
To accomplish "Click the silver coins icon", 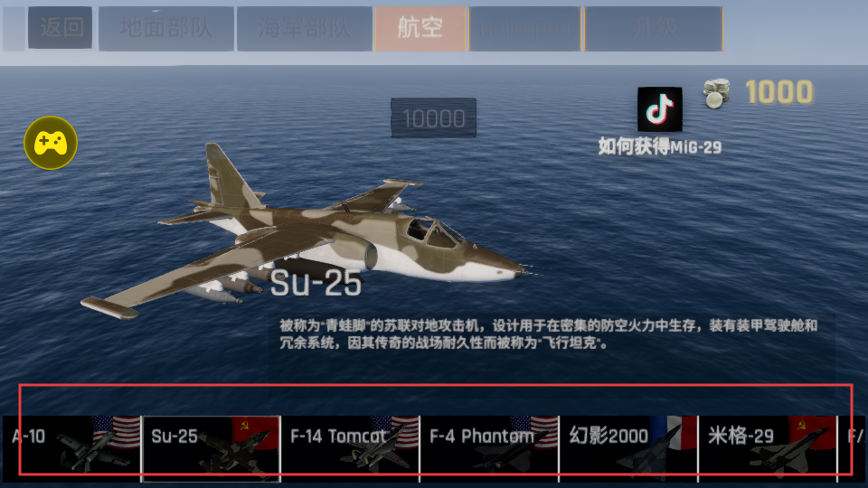I will click(x=716, y=93).
